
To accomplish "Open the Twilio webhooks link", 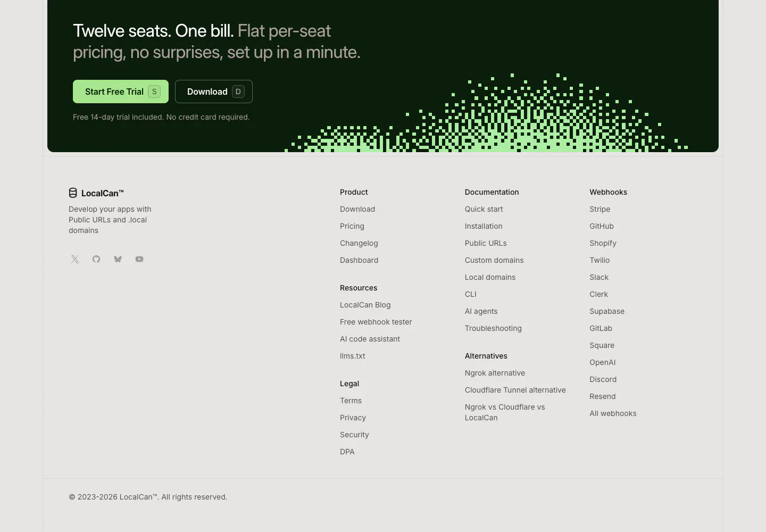I will click(600, 260).
